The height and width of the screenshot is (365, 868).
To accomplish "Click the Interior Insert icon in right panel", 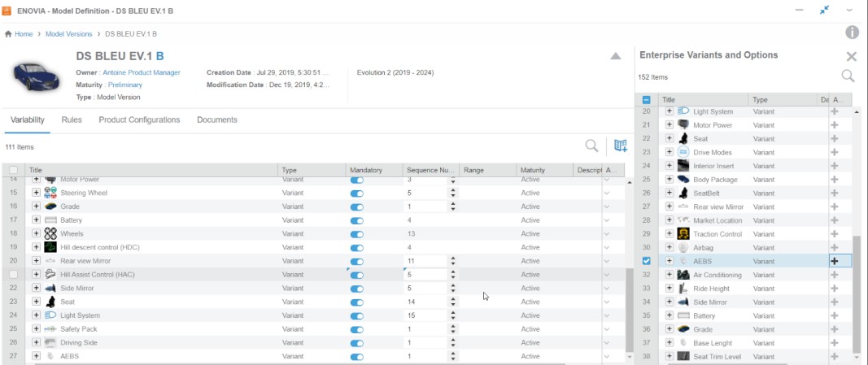I will pos(683,166).
